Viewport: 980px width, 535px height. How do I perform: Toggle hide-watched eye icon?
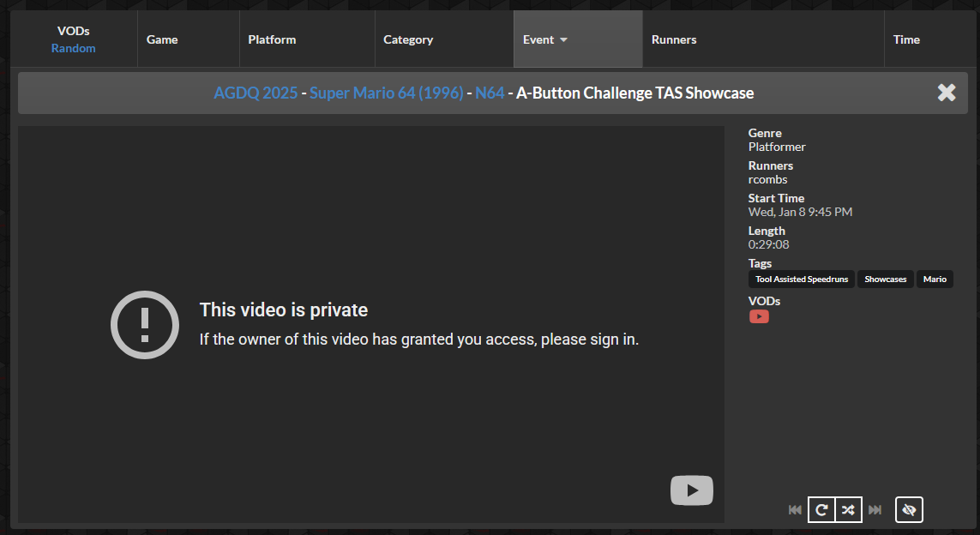click(909, 510)
